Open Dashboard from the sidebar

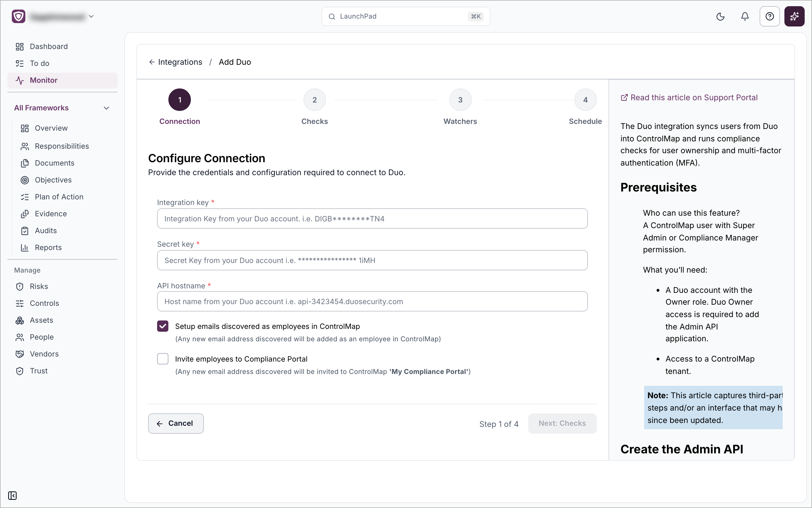(63, 46)
